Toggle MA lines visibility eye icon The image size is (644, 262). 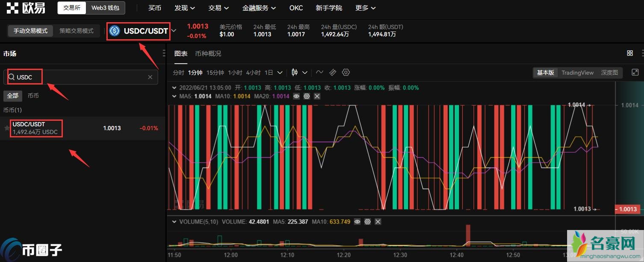296,96
